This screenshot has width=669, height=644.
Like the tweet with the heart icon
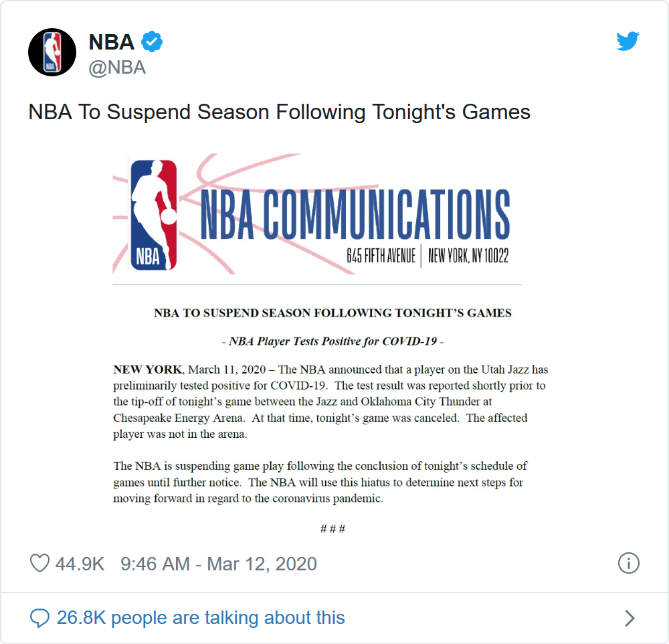pos(39,564)
